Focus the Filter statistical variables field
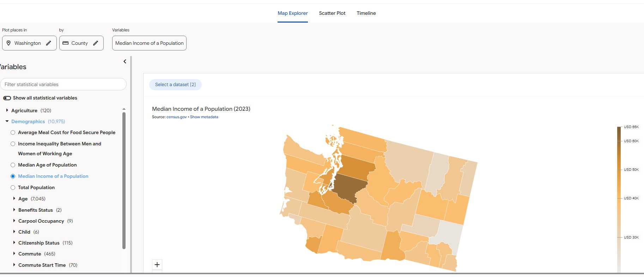Screen dimensions: 644x277 coord(63,84)
